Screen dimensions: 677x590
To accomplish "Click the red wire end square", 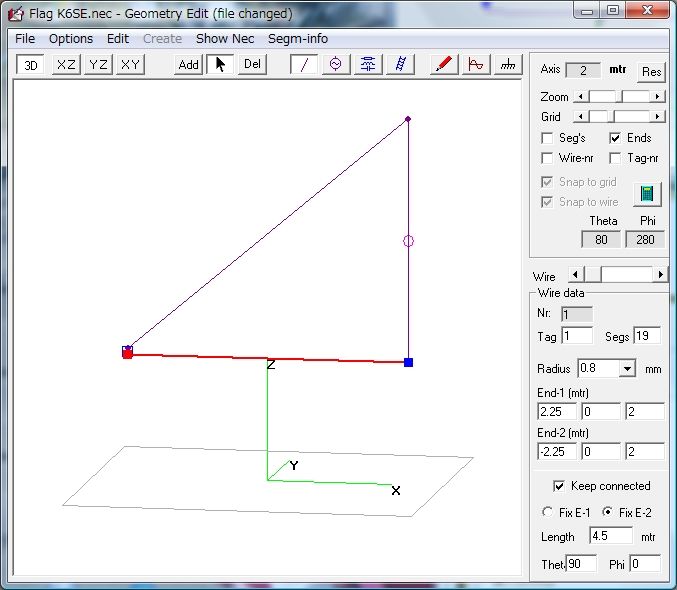I will click(x=127, y=354).
